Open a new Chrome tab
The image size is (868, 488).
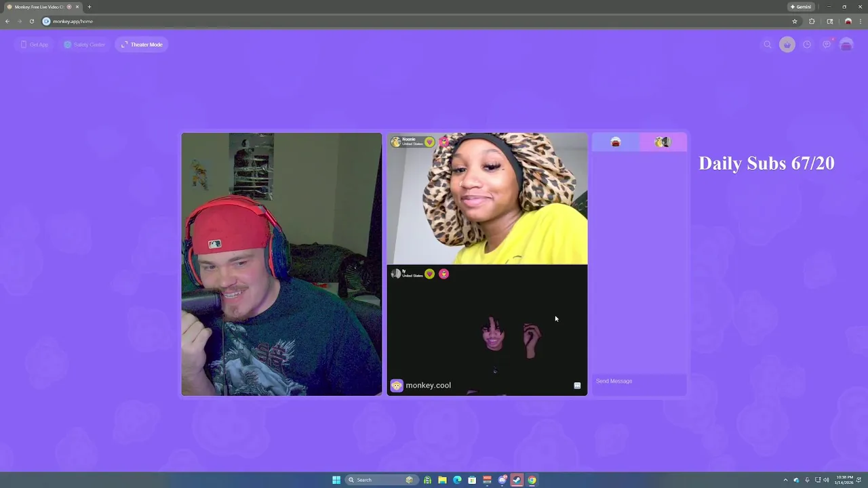tap(89, 7)
